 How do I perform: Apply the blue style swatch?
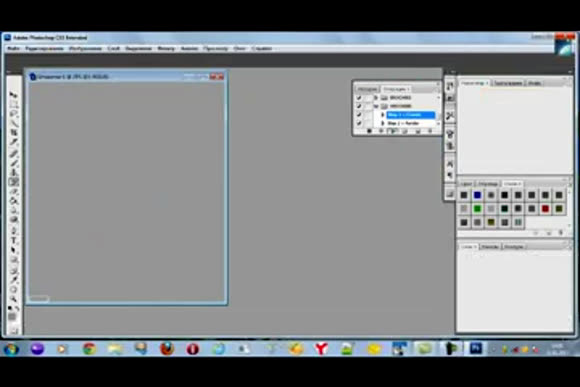[x=477, y=195]
